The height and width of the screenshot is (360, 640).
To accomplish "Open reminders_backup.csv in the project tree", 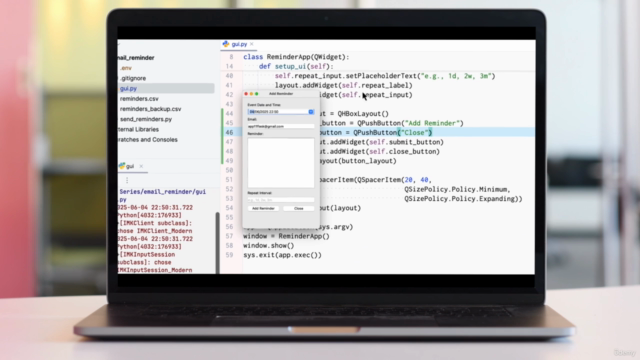I will 151,109.
